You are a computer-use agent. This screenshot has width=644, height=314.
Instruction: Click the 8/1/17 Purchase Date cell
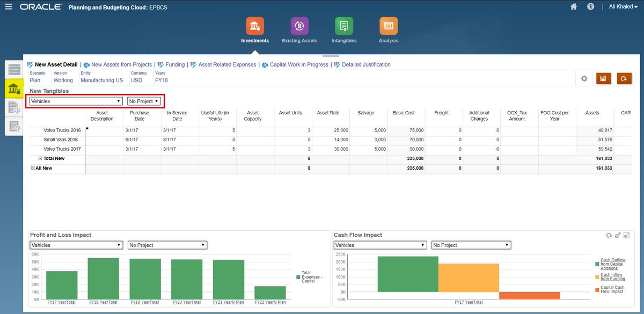click(x=142, y=140)
